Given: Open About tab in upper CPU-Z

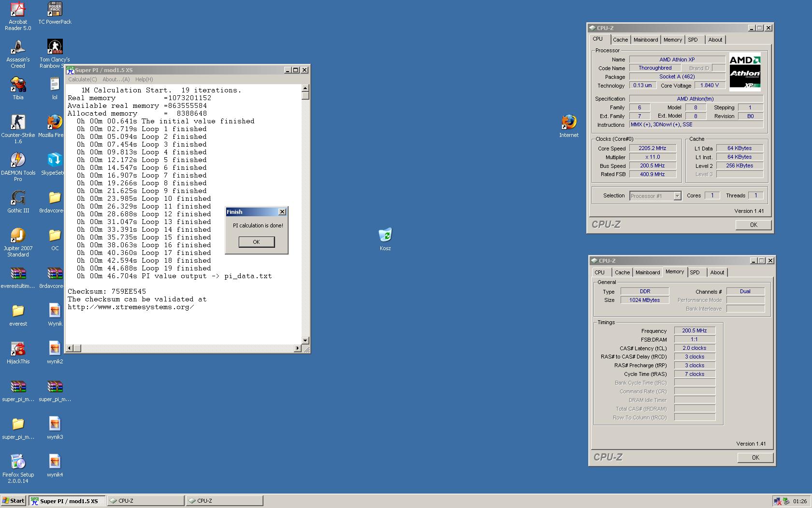Looking at the screenshot, I should 715,40.
